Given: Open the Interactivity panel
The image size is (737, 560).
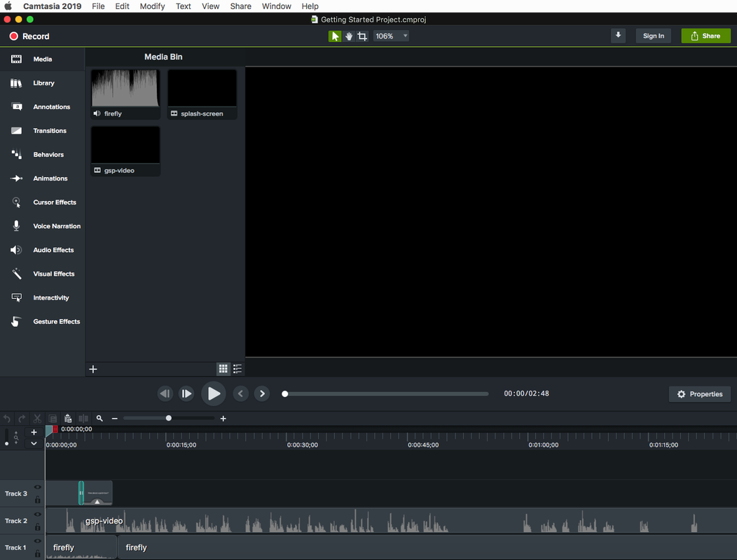Looking at the screenshot, I should tap(42, 298).
